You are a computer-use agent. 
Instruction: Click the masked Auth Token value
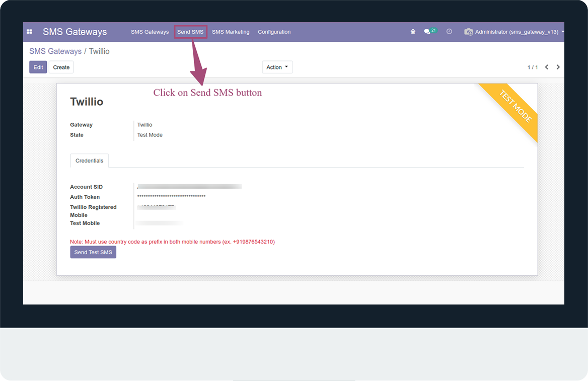171,196
